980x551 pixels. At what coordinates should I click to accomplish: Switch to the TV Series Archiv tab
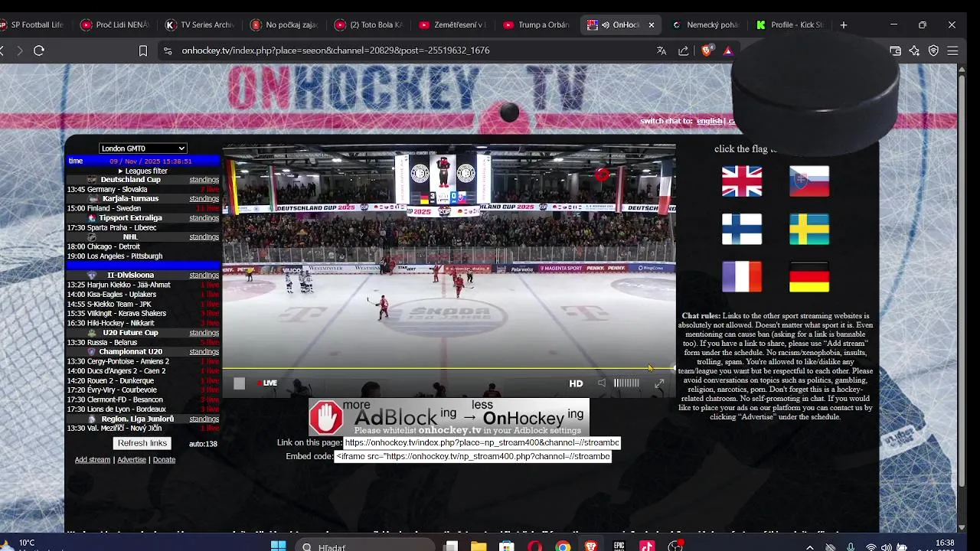(199, 24)
